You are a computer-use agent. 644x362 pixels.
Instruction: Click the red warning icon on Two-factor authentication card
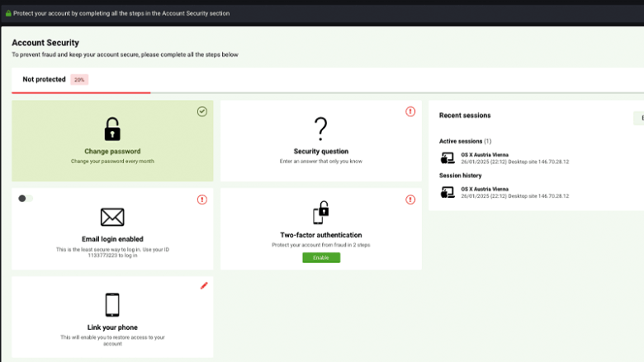[410, 200]
